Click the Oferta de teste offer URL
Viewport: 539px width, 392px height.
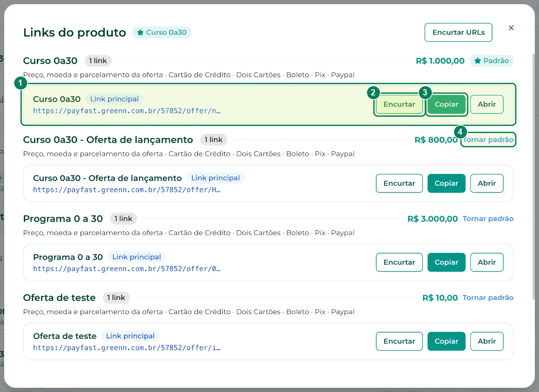tap(127, 348)
